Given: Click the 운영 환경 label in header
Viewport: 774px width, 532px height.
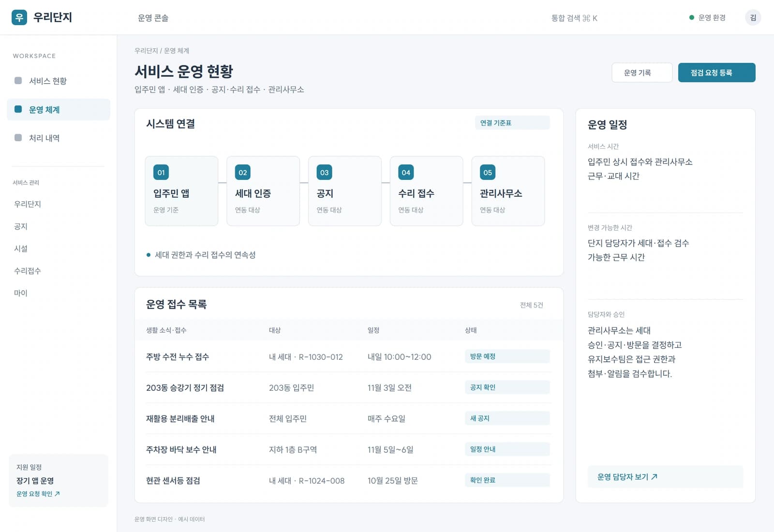Looking at the screenshot, I should (x=712, y=17).
